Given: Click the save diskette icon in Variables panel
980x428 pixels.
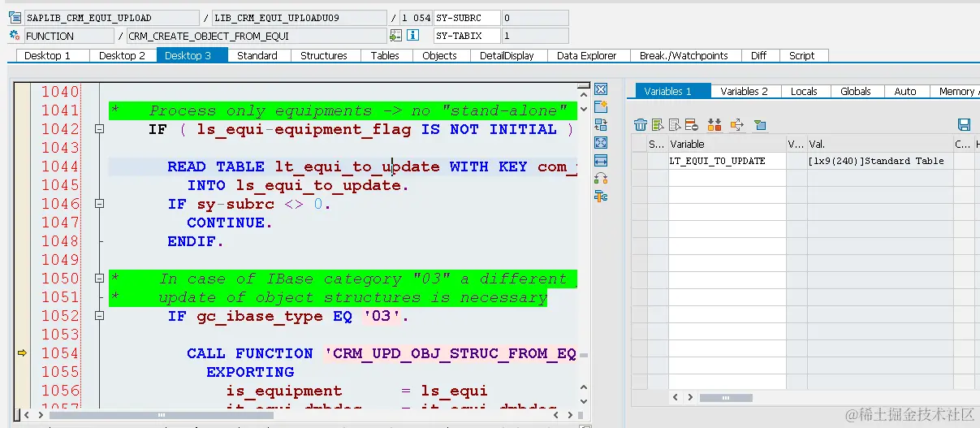Looking at the screenshot, I should [964, 124].
